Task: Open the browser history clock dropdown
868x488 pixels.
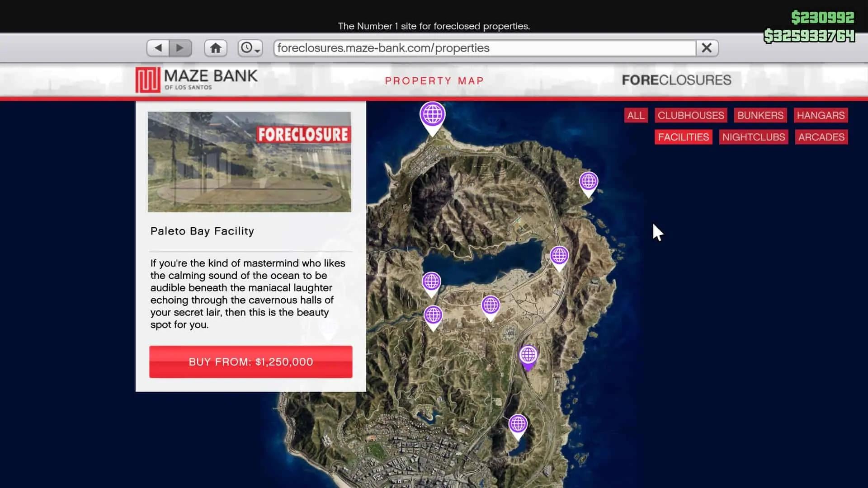Action: [250, 48]
